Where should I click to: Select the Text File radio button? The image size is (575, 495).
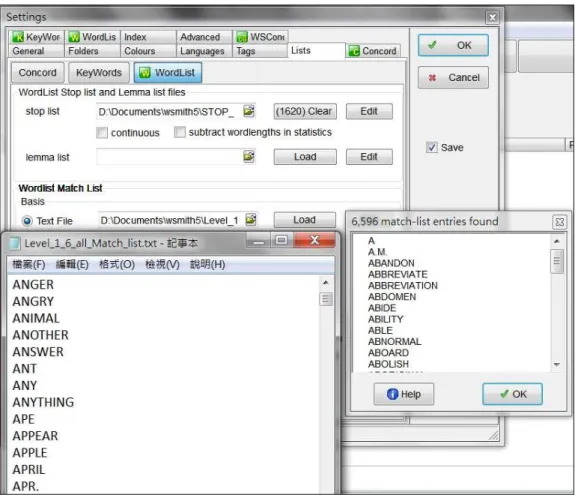(27, 221)
